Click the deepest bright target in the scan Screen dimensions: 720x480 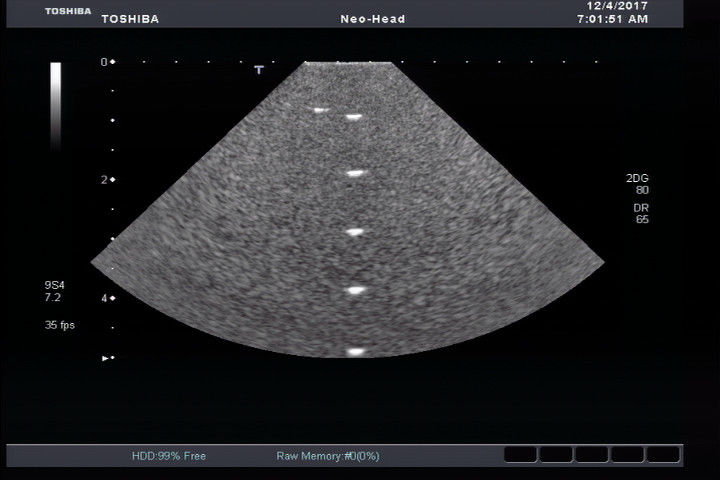click(x=355, y=352)
